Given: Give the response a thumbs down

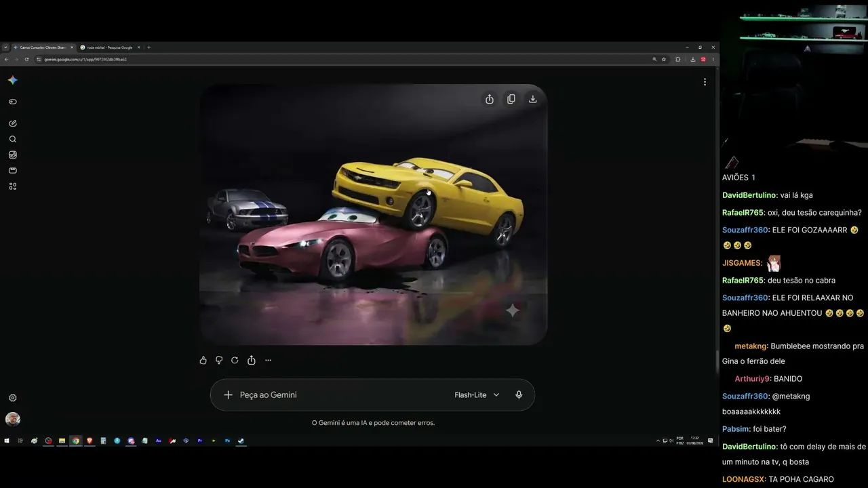Looking at the screenshot, I should 219,360.
